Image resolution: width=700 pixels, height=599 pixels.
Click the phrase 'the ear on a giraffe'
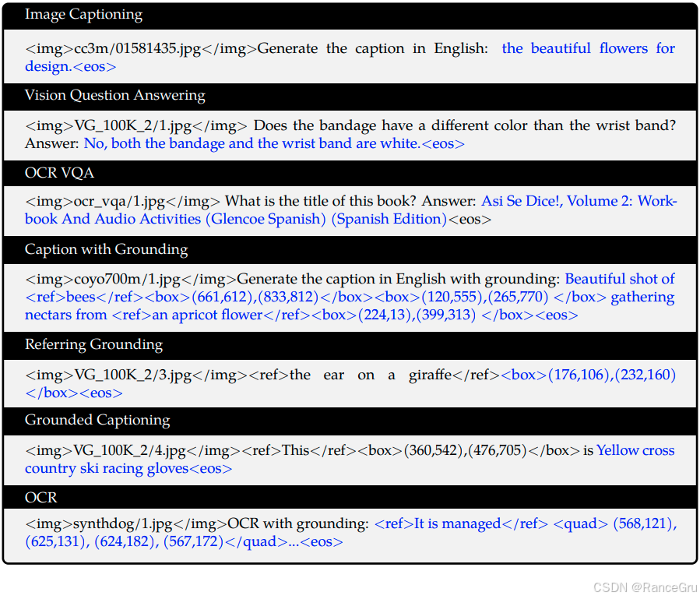point(371,375)
